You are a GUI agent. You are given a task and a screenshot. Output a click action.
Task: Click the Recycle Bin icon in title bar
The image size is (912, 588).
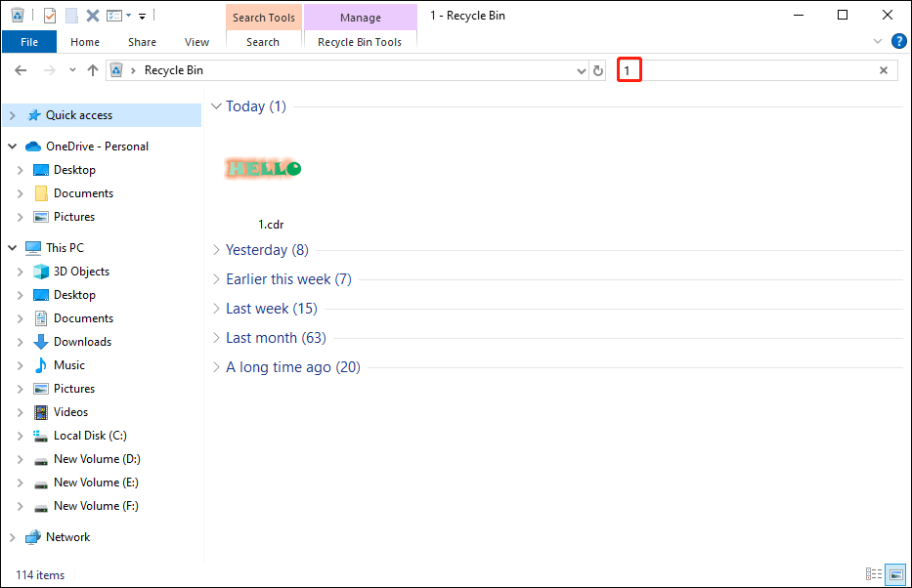[18, 15]
